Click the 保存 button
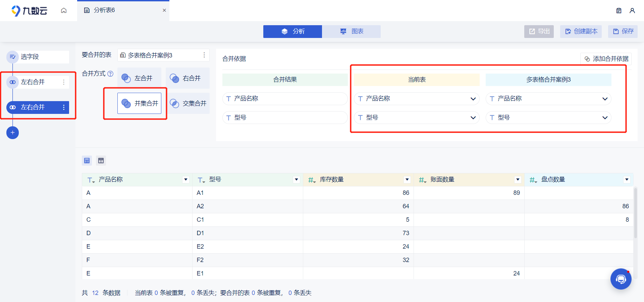The image size is (644, 302). pos(623,31)
